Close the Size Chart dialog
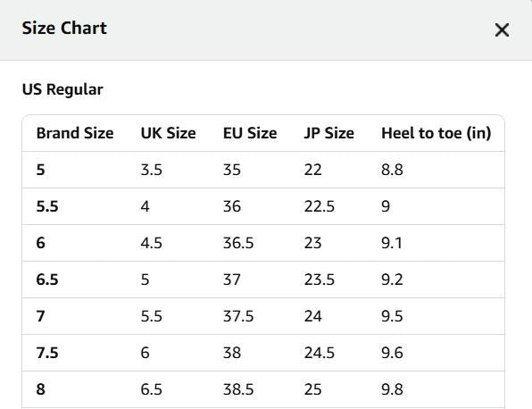 click(x=502, y=29)
